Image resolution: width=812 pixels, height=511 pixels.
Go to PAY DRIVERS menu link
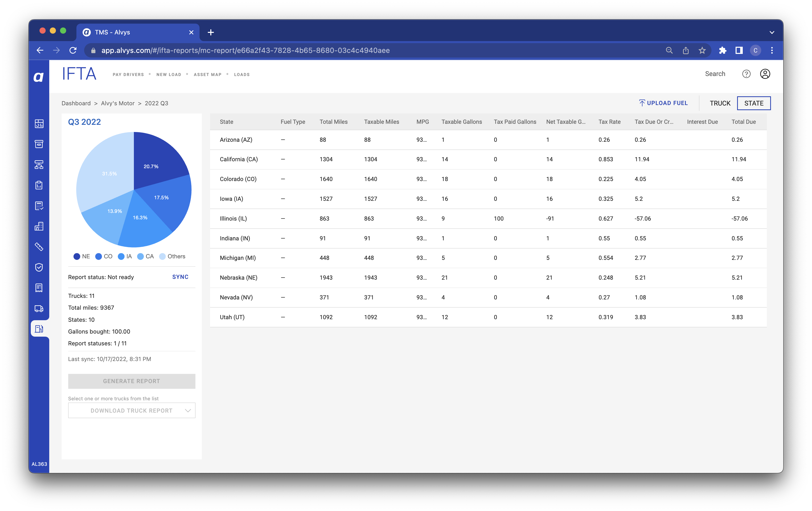point(128,74)
